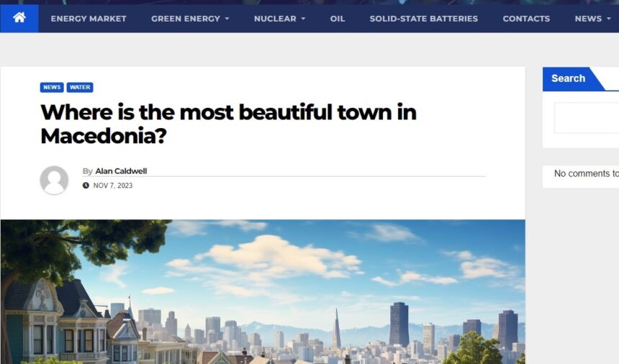Image resolution: width=619 pixels, height=364 pixels.
Task: Click the author avatar icon
Action: click(54, 180)
